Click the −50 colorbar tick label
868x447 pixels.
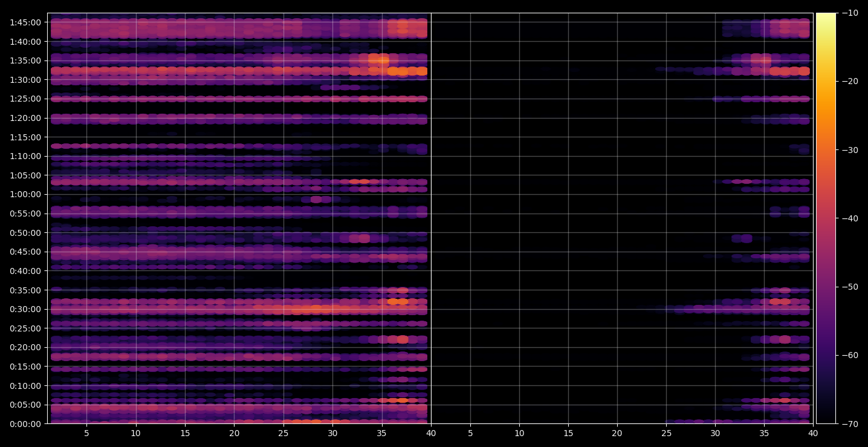coord(849,287)
